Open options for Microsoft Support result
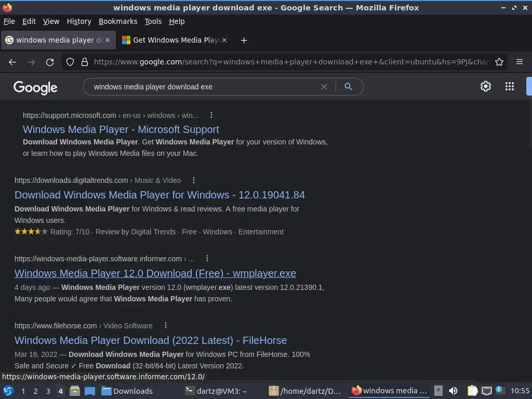Image resolution: width=532 pixels, height=399 pixels. point(211,115)
